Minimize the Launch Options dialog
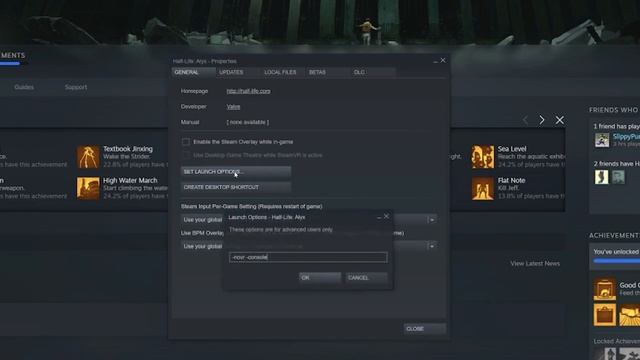Screen dimensions: 640x360 pos(379,217)
